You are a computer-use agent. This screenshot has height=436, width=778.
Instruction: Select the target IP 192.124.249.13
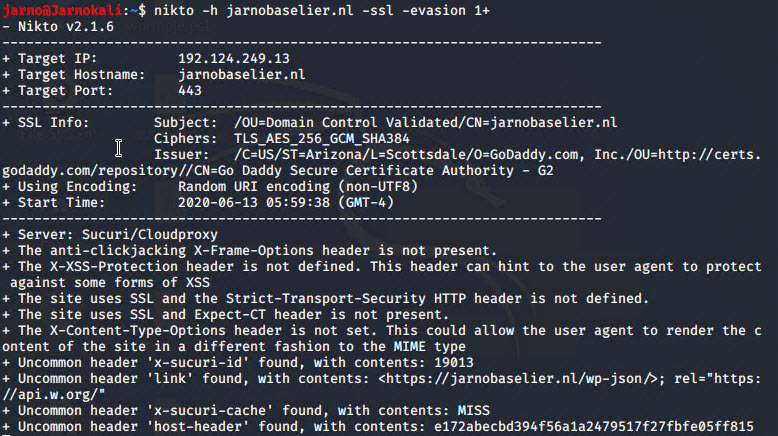pyautogui.click(x=234, y=59)
